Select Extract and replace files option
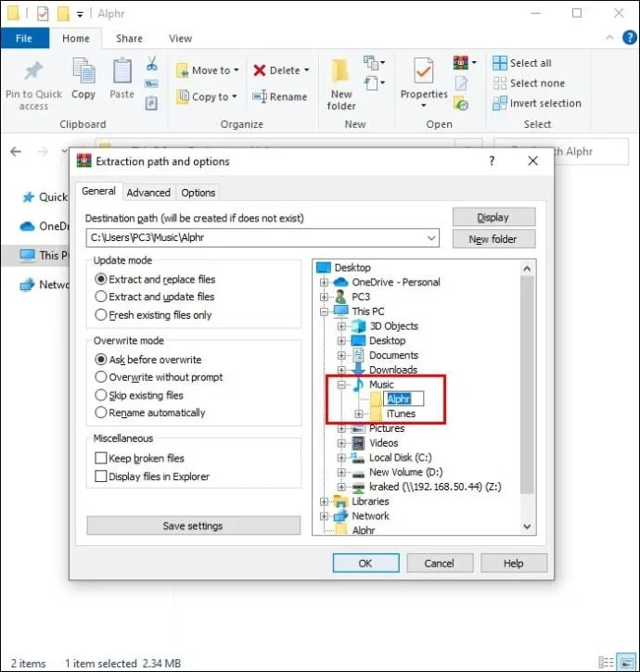 point(155,279)
